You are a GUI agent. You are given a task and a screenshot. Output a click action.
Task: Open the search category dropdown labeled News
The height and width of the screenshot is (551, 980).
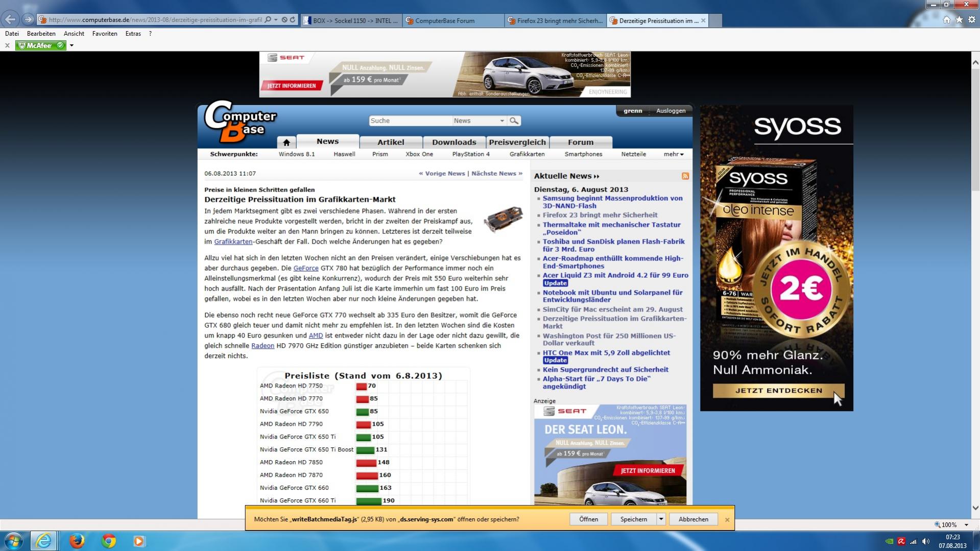(479, 121)
